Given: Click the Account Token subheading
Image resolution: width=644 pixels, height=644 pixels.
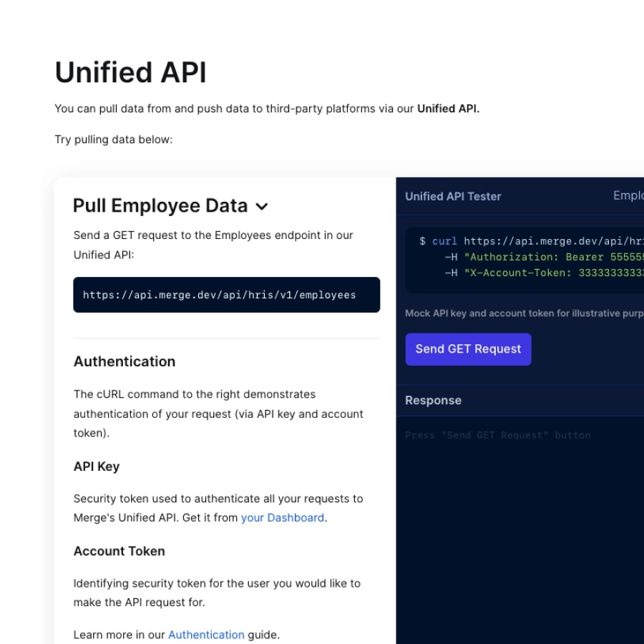Looking at the screenshot, I should [x=119, y=551].
